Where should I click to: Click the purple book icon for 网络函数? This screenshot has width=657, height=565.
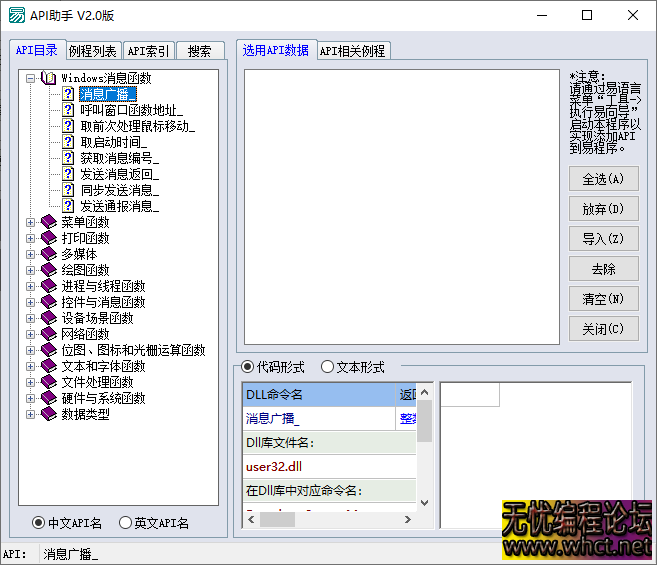(x=49, y=334)
